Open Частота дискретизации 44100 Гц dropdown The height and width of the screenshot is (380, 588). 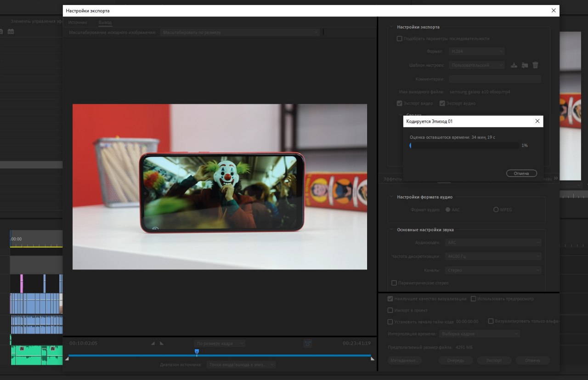coord(493,256)
